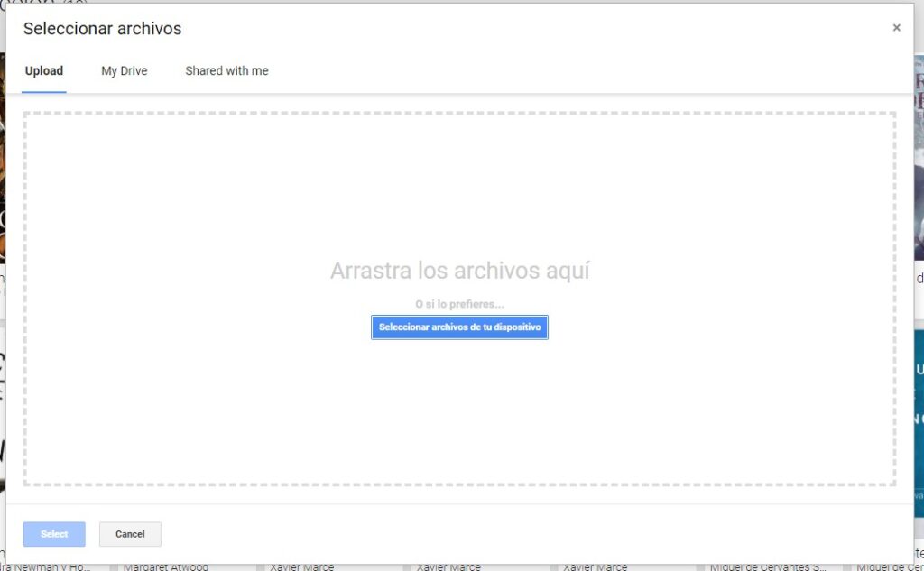
Task: Close the Seleccionar archivos dialog
Action: (x=896, y=28)
